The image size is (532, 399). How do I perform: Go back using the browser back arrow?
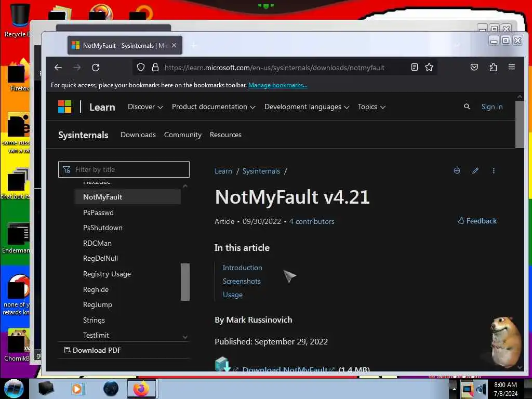[58, 68]
